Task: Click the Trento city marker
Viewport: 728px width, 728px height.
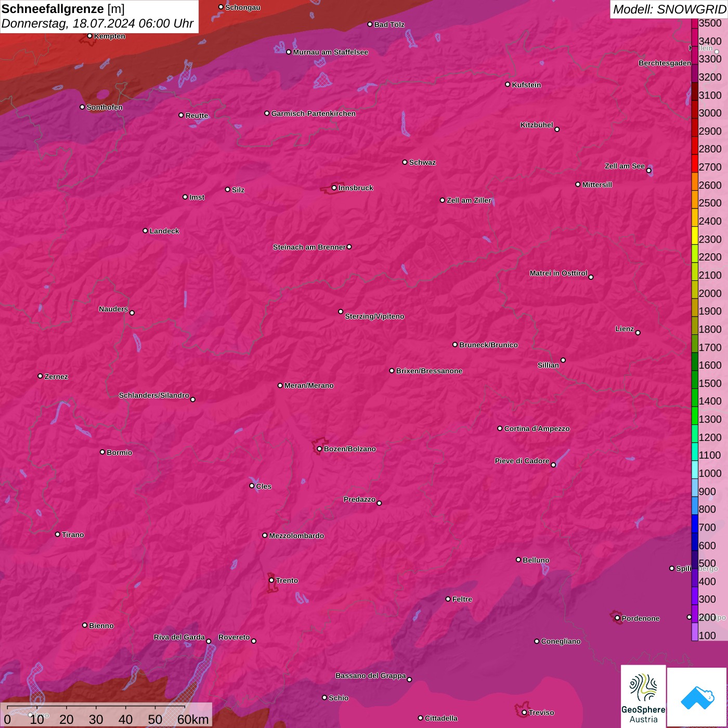Action: [x=271, y=580]
